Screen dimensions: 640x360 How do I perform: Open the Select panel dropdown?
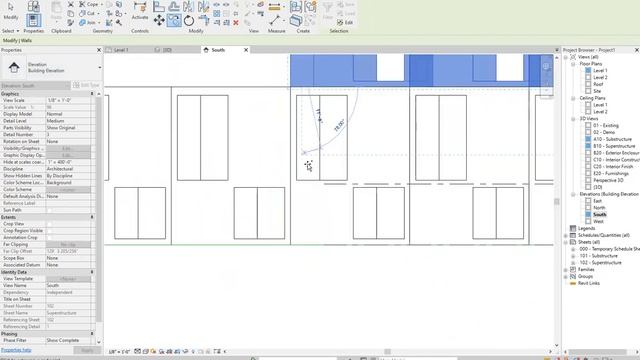click(11, 31)
